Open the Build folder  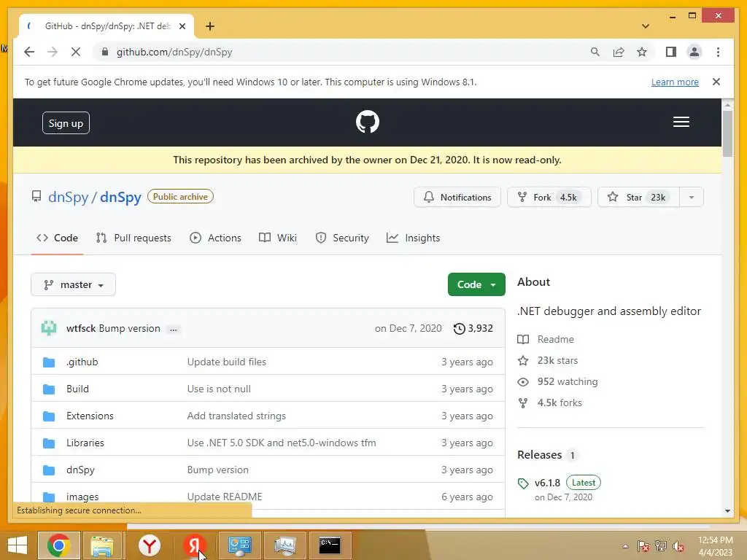77,389
